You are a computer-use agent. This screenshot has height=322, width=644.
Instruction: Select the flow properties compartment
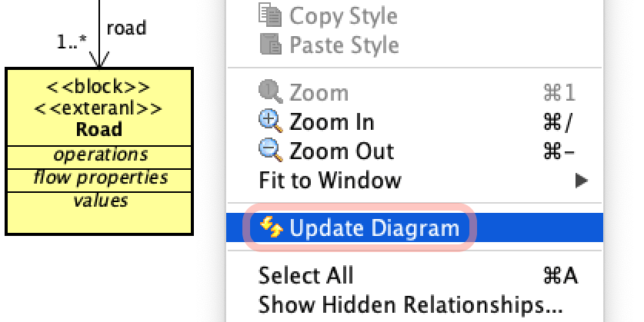(x=99, y=180)
